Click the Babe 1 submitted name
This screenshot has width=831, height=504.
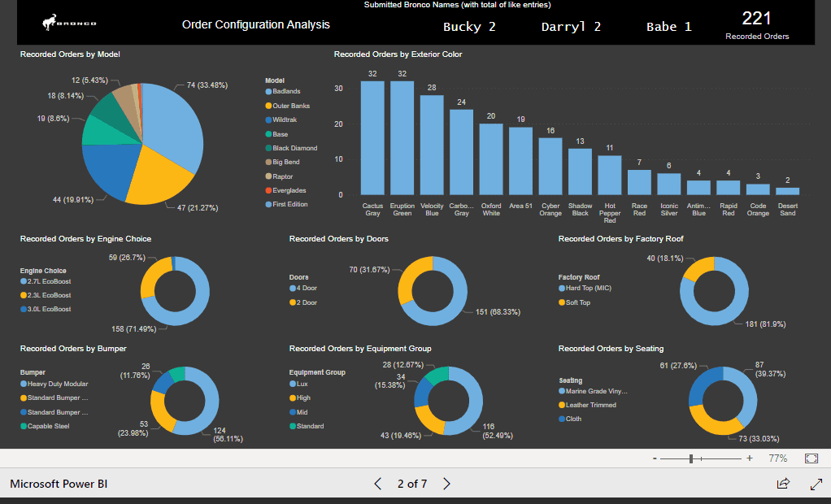click(669, 27)
